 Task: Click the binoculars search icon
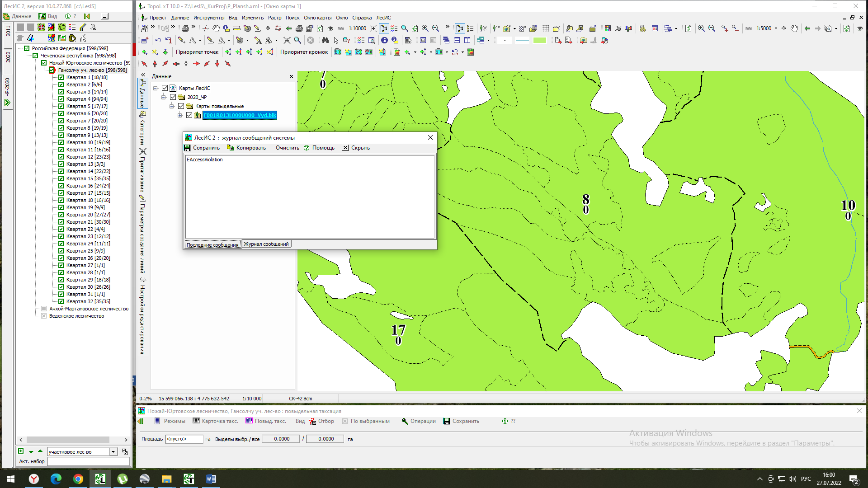click(x=325, y=40)
